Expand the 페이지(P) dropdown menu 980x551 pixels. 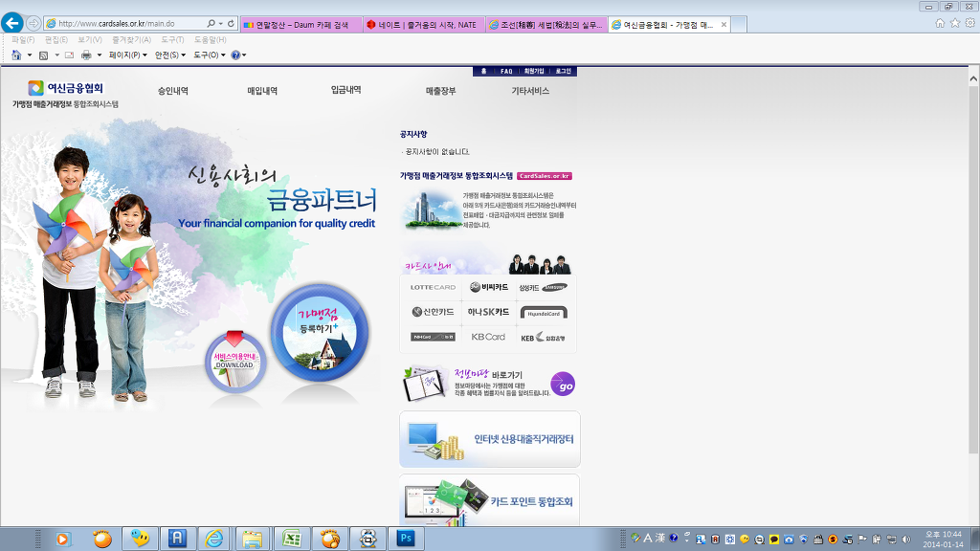(127, 55)
